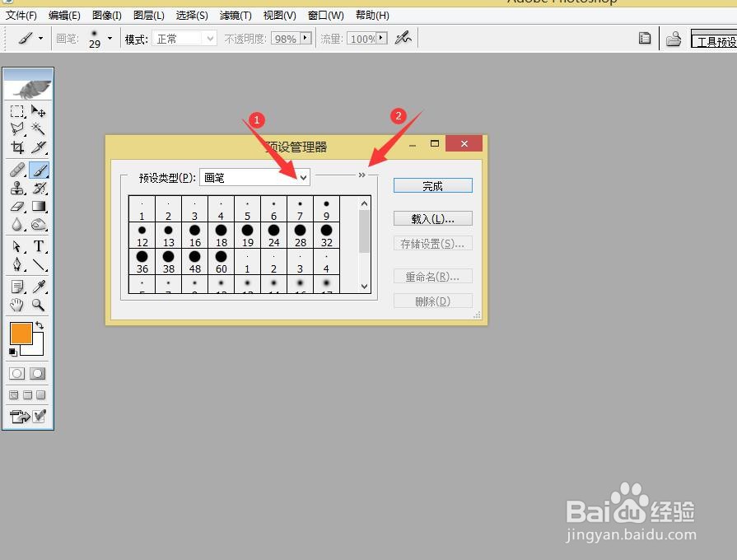The height and width of the screenshot is (560, 737).
Task: Click brush list scroll down arrow
Action: [364, 286]
